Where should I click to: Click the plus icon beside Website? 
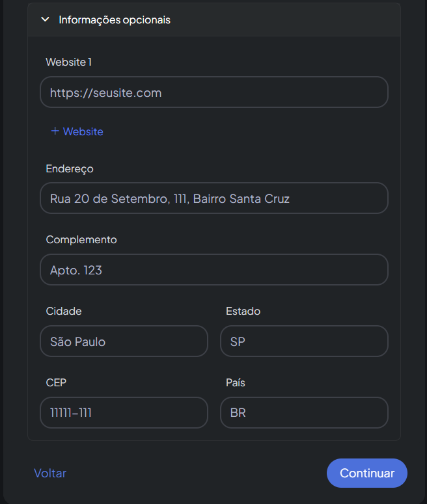pos(55,131)
